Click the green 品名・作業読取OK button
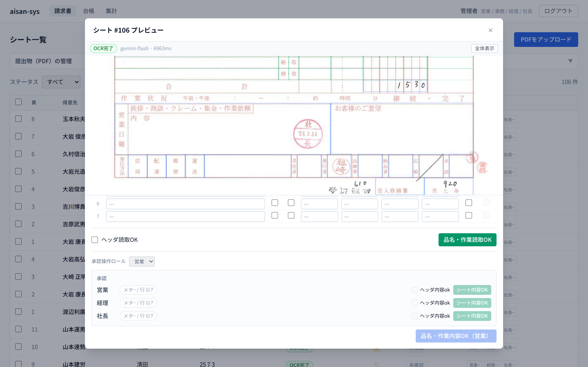 [x=467, y=240]
